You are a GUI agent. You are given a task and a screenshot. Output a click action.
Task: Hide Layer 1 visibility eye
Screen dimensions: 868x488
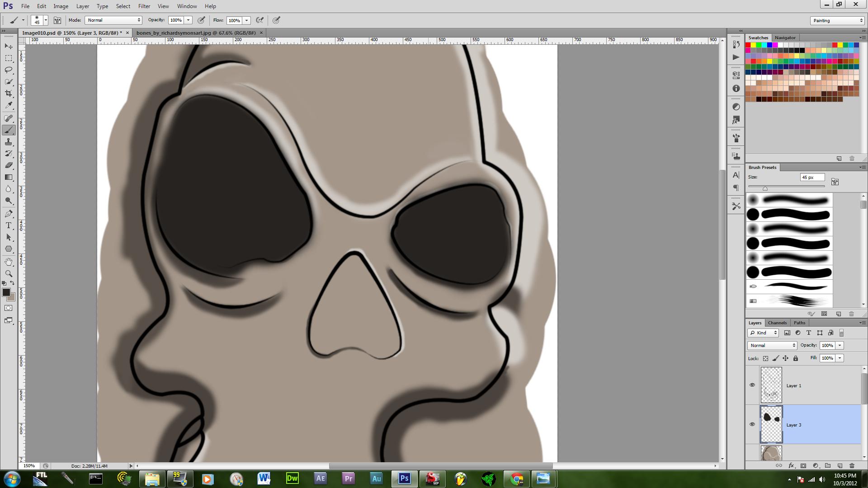tap(752, 385)
